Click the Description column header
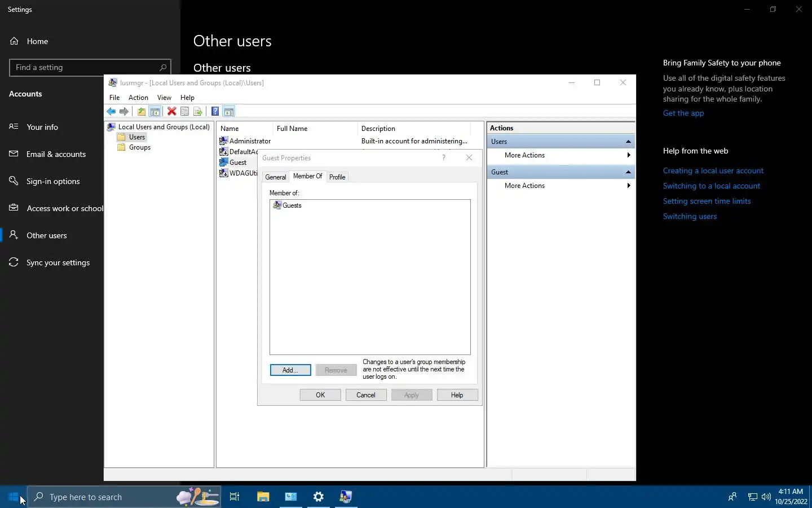Image resolution: width=812 pixels, height=508 pixels. tap(414, 129)
